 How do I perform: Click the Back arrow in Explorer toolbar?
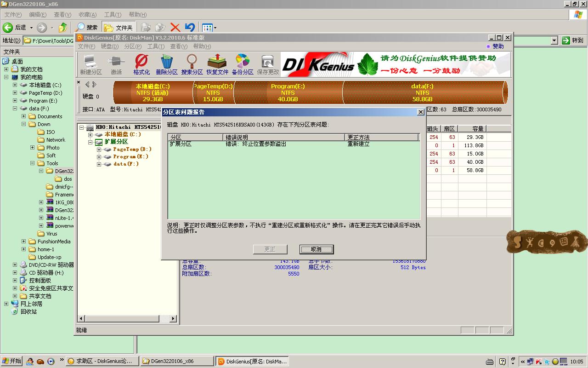coord(8,28)
